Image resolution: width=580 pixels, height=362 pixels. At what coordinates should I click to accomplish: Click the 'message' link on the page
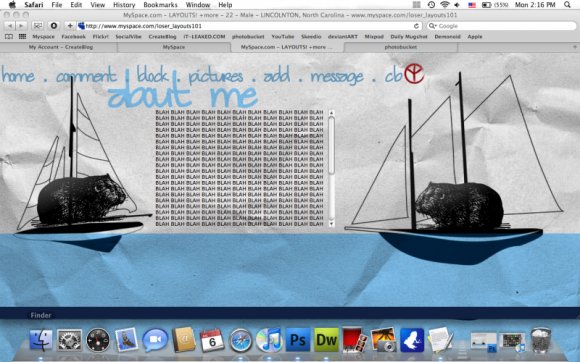point(337,77)
